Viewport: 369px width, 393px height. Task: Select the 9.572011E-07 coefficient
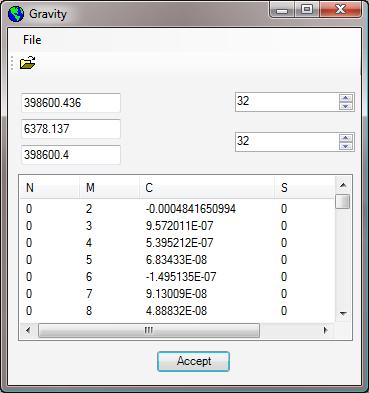(x=179, y=226)
